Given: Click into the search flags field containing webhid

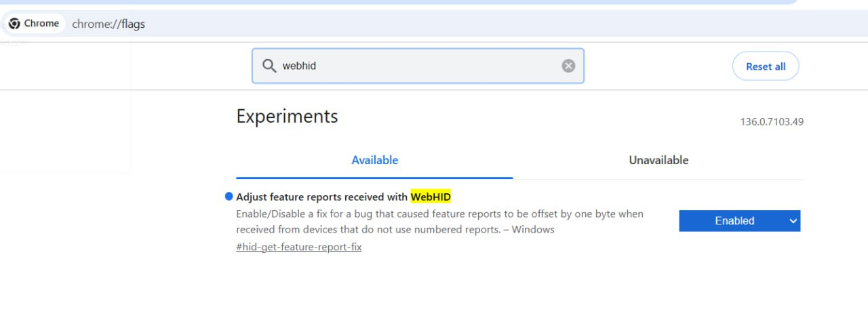Looking at the screenshot, I should 418,66.
